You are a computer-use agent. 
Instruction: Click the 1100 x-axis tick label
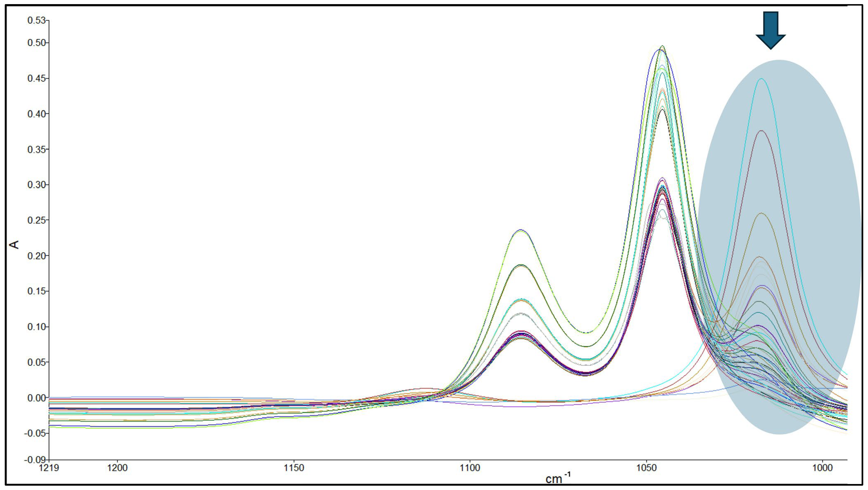[470, 468]
